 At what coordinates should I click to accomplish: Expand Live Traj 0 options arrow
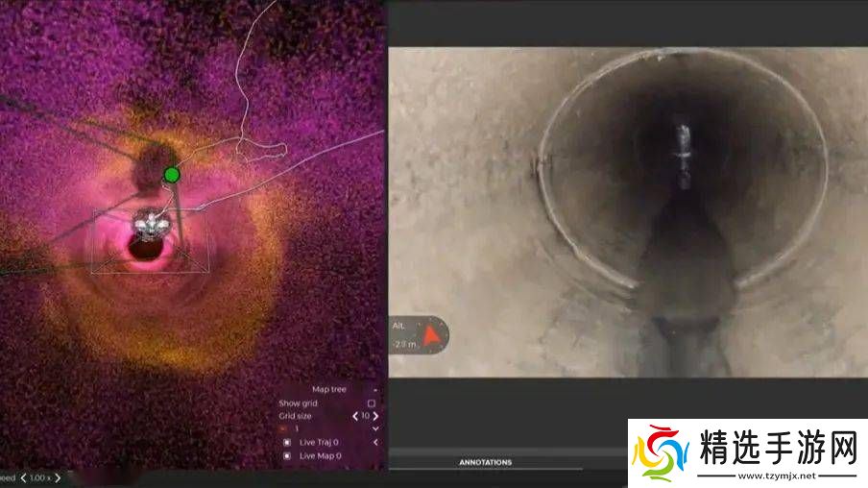click(x=374, y=442)
